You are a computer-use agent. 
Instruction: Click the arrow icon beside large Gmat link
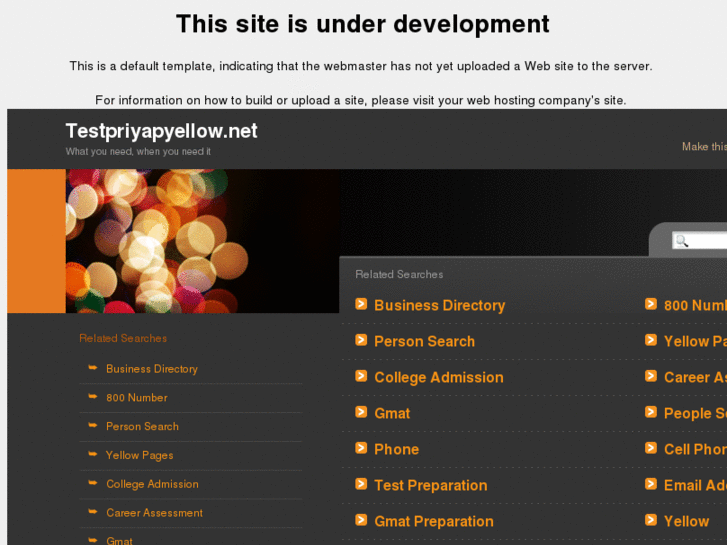coord(361,412)
